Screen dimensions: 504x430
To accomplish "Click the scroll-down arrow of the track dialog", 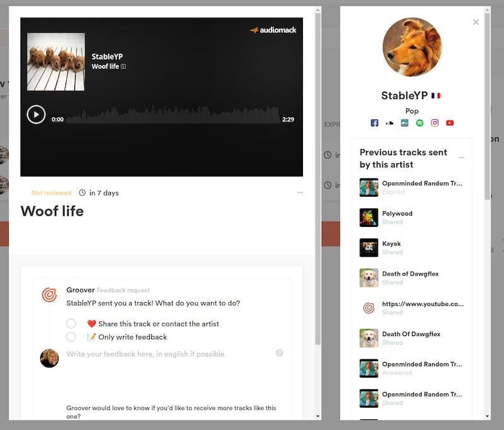I will [318, 416].
